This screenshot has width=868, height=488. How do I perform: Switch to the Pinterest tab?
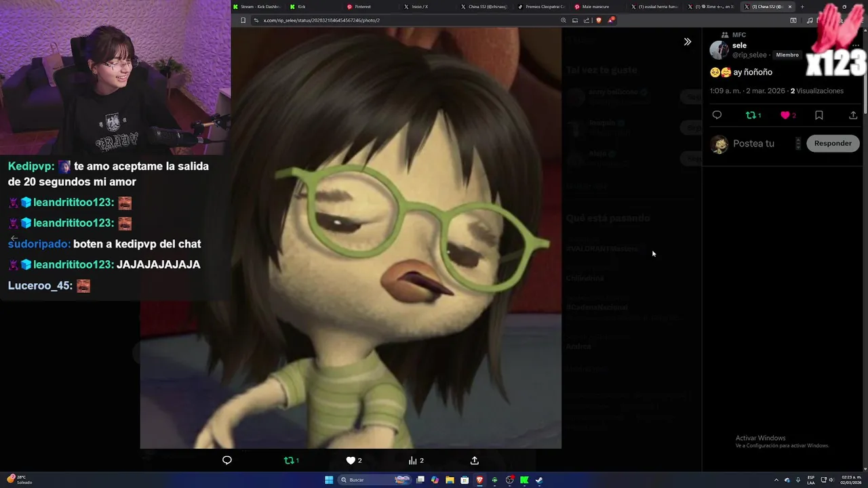tap(368, 7)
